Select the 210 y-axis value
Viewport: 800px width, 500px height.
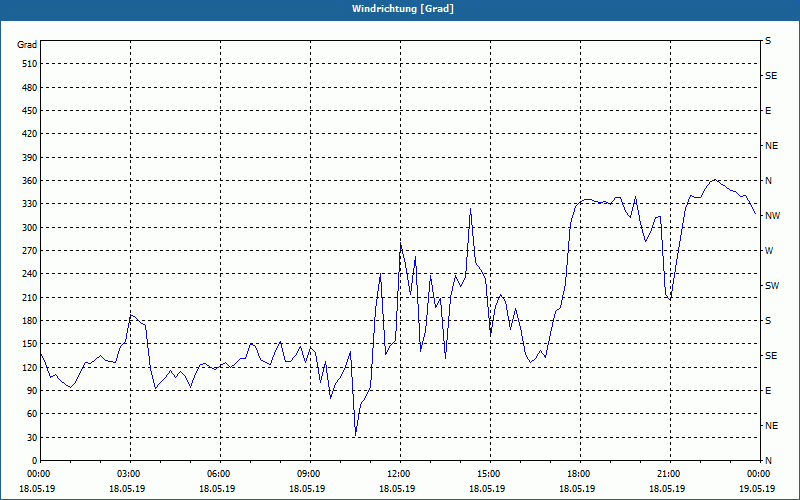(30, 297)
